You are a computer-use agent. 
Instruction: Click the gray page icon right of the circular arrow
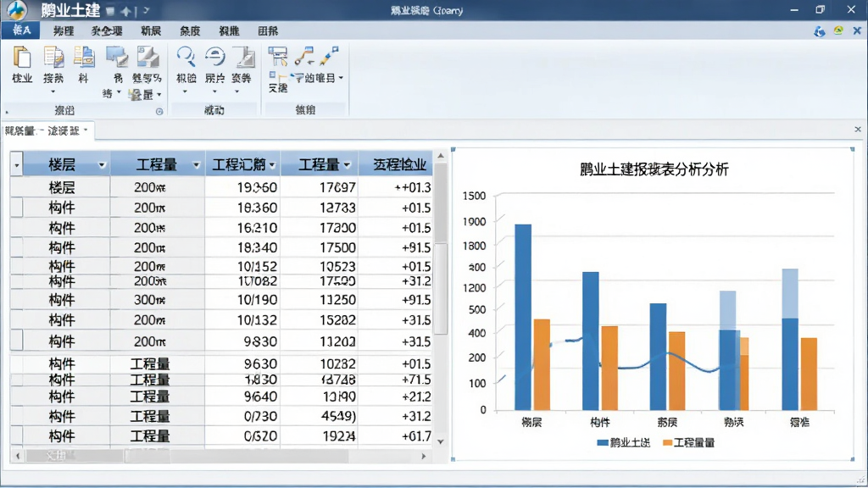click(x=243, y=57)
